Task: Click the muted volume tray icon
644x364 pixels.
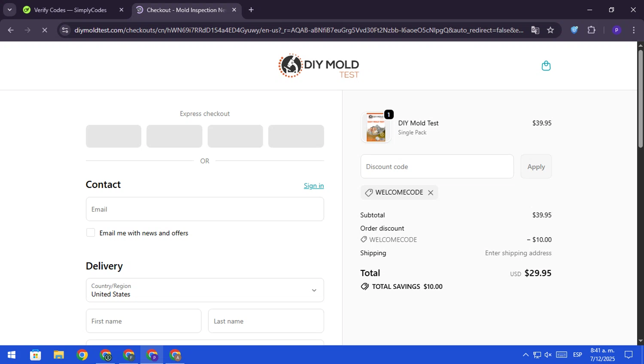Action: 548,355
